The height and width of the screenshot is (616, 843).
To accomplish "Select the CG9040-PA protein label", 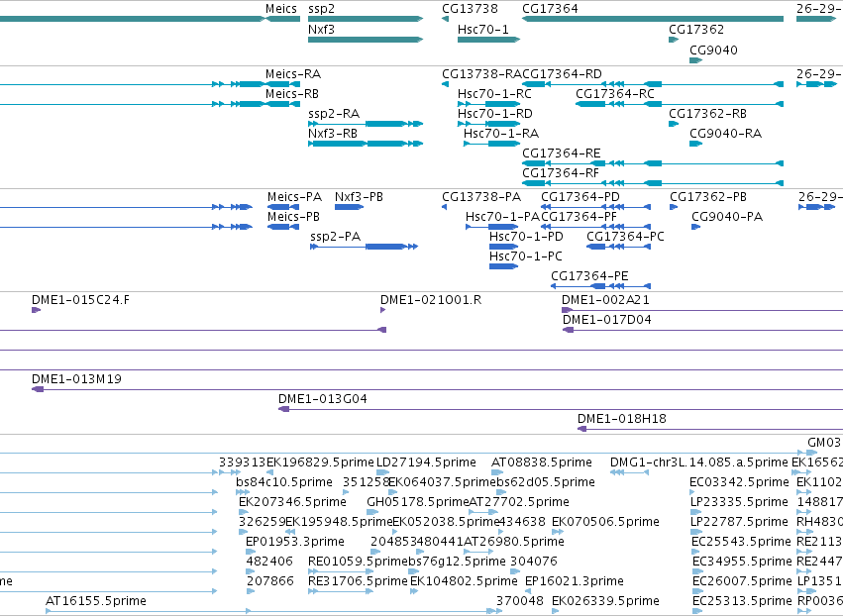I will [x=727, y=217].
